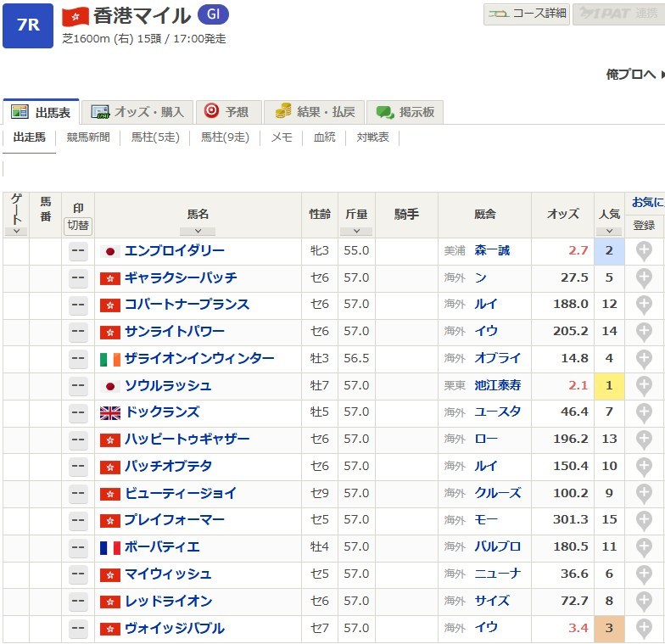This screenshot has width=665, height=644.
Task: Open the sort arrow under 人気 column
Action: 608,231
